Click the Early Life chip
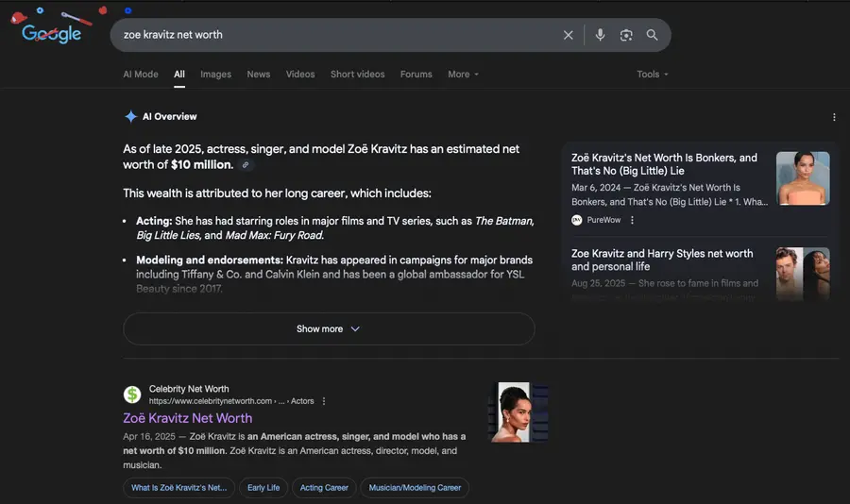This screenshot has width=850, height=504. (x=263, y=488)
